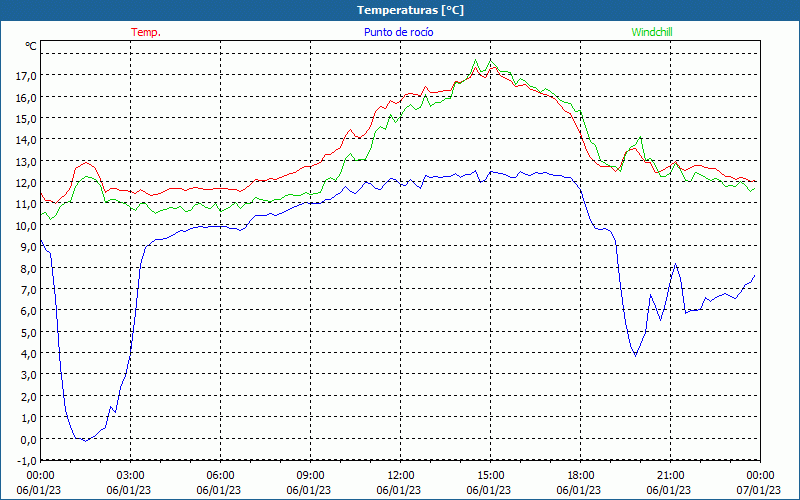Click the 03:00 time axis label

point(131,476)
